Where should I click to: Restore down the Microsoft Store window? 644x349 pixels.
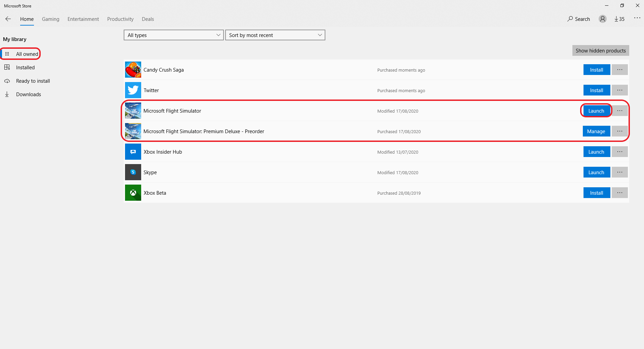[622, 6]
